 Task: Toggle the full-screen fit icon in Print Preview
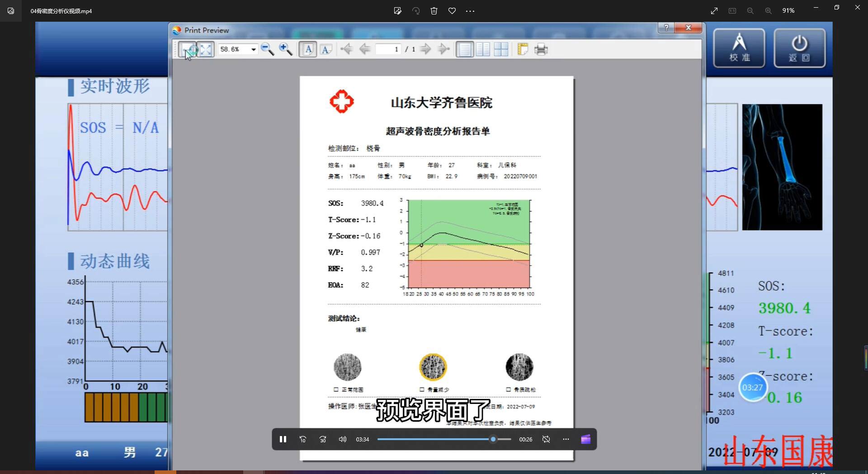point(206,49)
